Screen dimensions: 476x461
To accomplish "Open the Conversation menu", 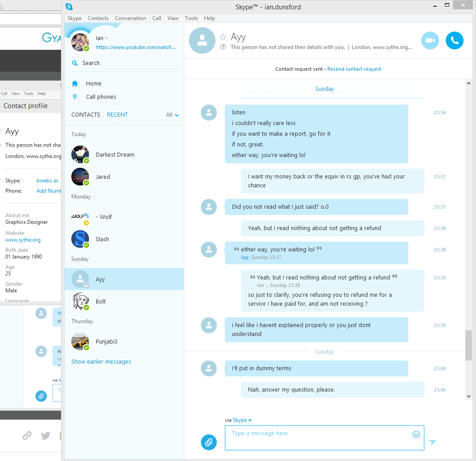I will (x=130, y=18).
